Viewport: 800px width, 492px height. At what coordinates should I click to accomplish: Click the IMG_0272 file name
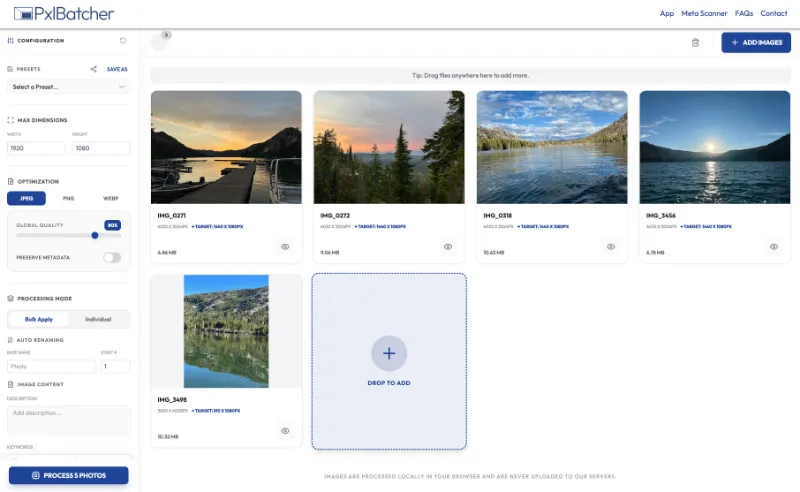click(x=335, y=215)
